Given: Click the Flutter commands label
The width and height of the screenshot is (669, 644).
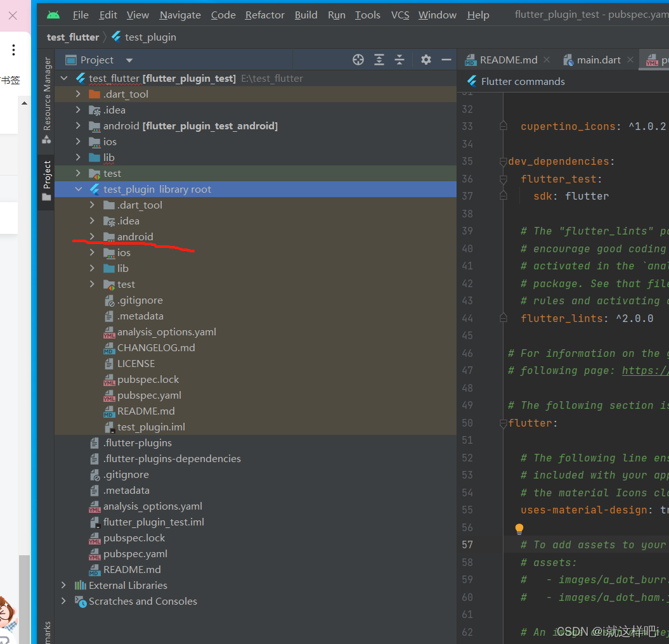Looking at the screenshot, I should pos(523,82).
